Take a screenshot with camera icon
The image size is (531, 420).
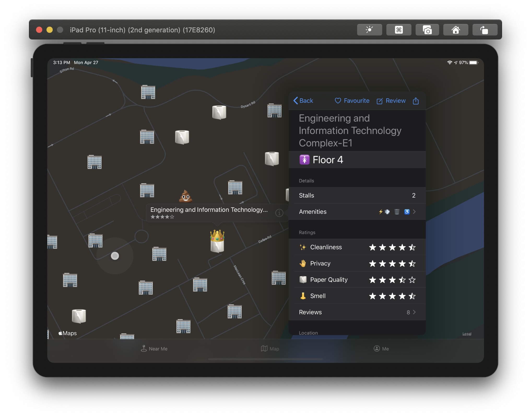click(x=427, y=30)
